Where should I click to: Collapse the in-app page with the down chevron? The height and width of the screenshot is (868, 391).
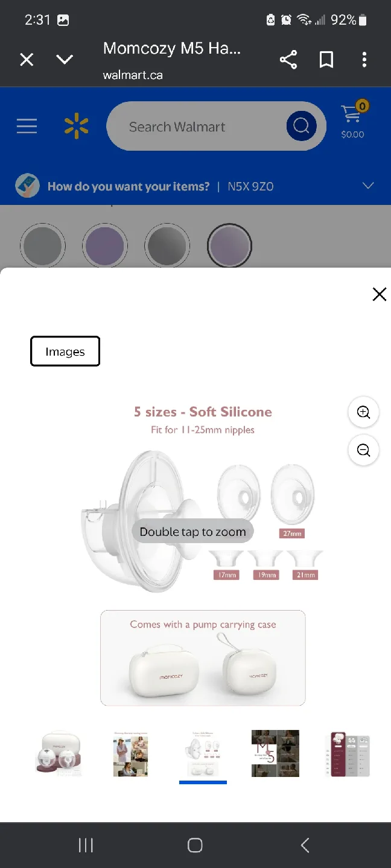65,60
